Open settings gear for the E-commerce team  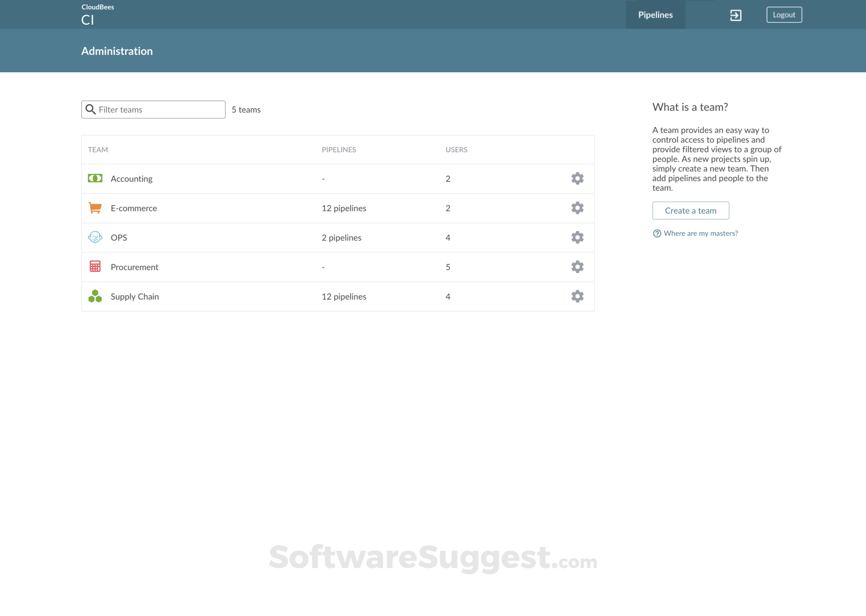point(577,208)
